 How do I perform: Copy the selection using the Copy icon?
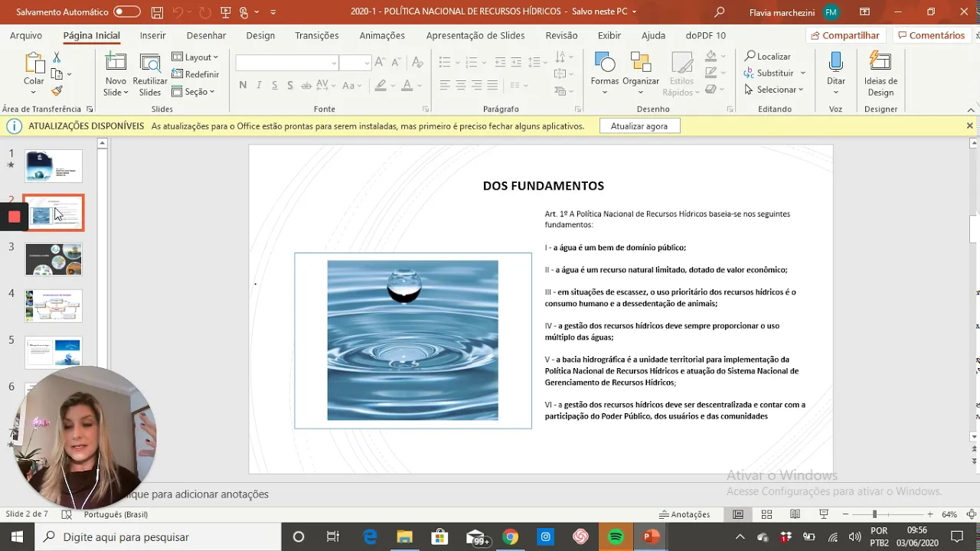click(57, 74)
